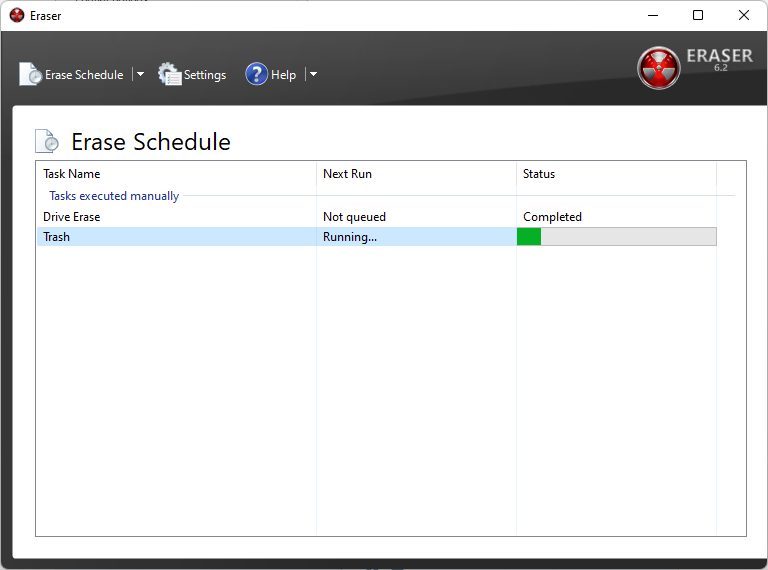This screenshot has width=768, height=570.
Task: Expand the Erase Schedule dropdown arrow
Action: [x=141, y=74]
